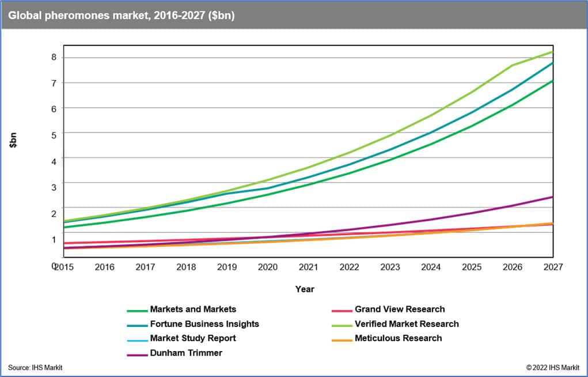Click the chart title Global pheromones market

121,16
